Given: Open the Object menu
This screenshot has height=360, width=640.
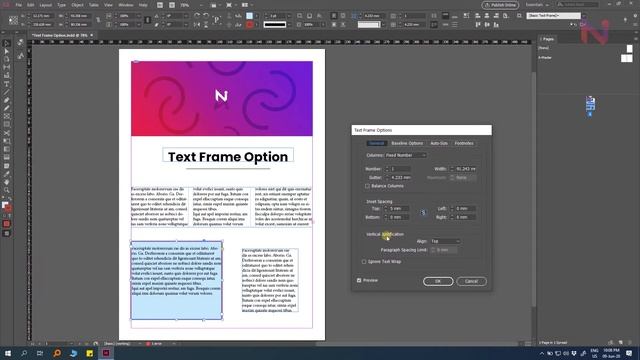Looking at the screenshot, I should pos(77,5).
